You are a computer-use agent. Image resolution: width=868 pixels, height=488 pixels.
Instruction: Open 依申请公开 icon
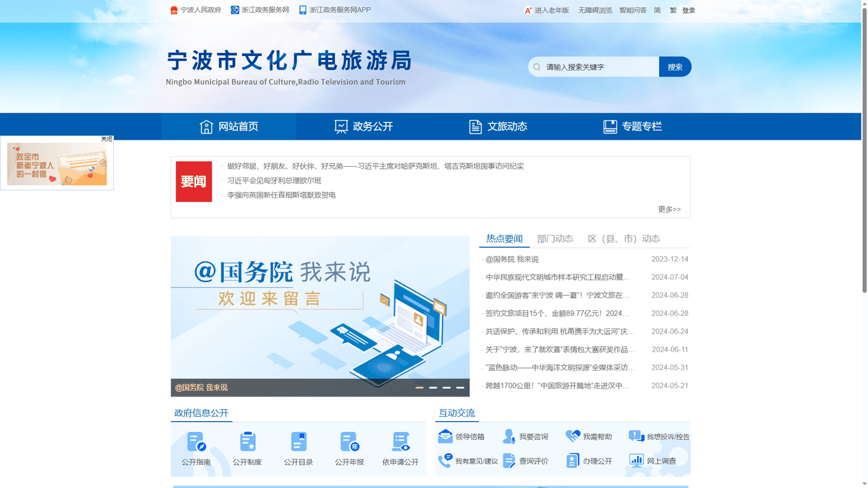pyautogui.click(x=401, y=442)
